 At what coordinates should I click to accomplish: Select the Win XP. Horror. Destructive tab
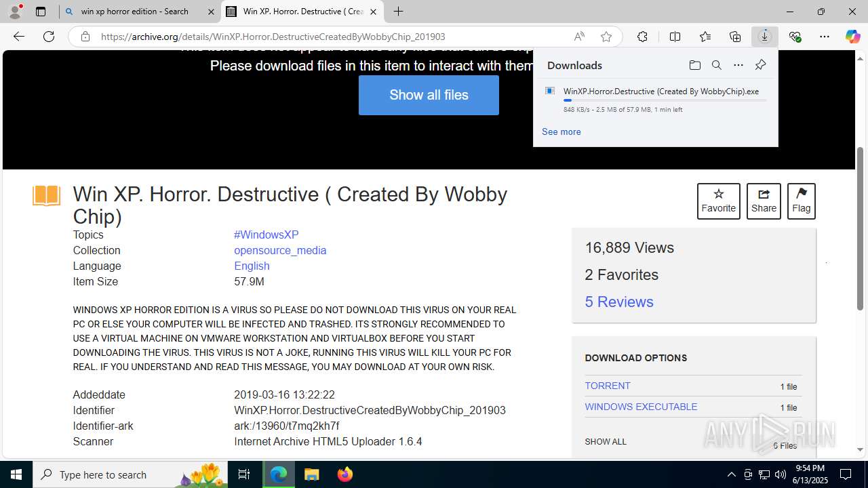tap(302, 12)
